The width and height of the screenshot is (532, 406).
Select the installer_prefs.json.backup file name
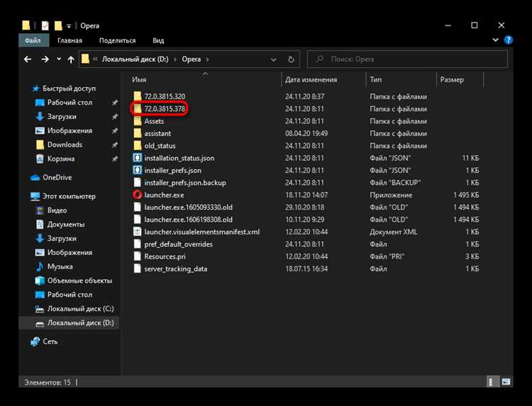[x=185, y=183]
